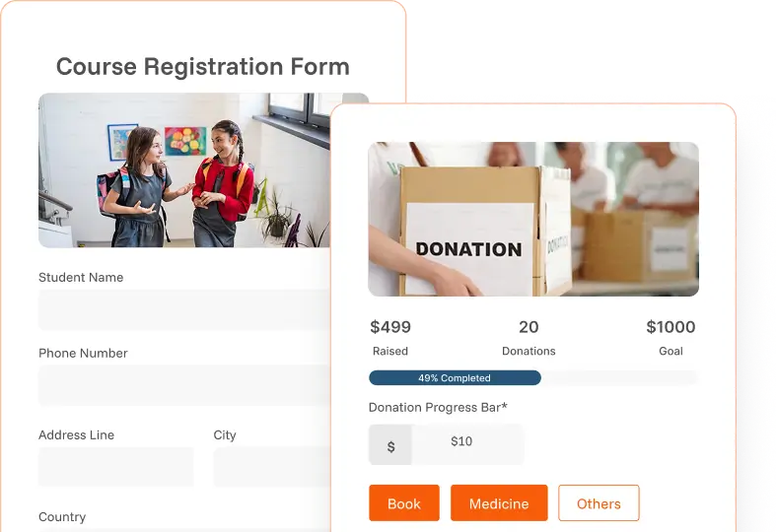Click the $10 donation amount field

coord(467,445)
